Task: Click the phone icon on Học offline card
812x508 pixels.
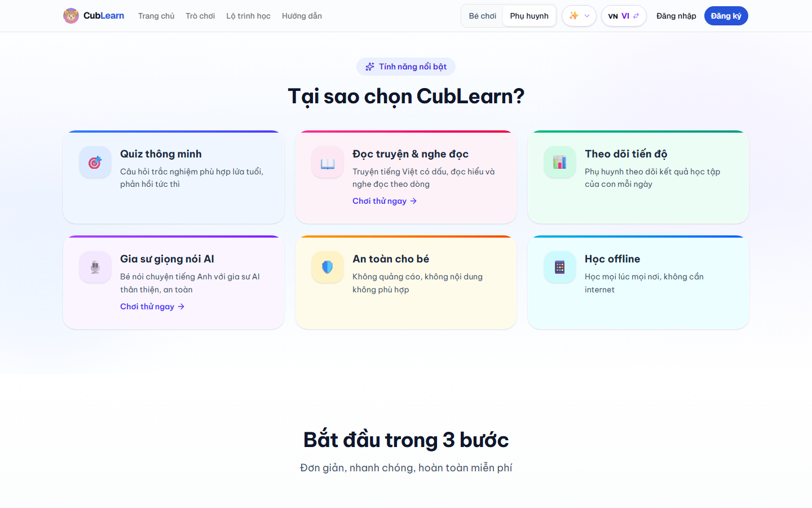Action: 560,268
